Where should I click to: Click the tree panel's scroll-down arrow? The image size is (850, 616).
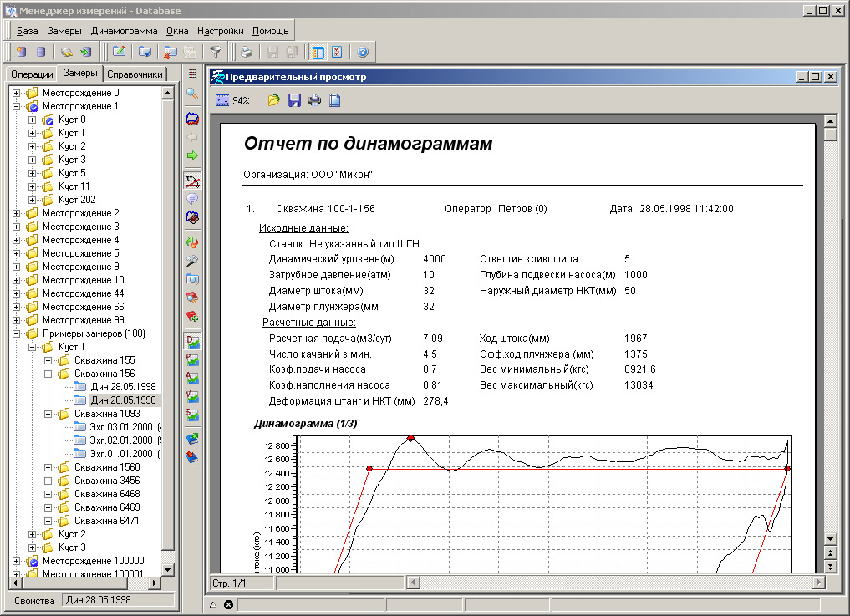click(x=166, y=568)
